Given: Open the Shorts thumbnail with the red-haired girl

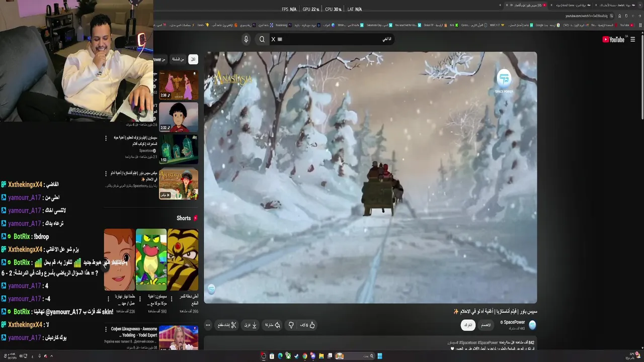Looking at the screenshot, I should [x=119, y=260].
